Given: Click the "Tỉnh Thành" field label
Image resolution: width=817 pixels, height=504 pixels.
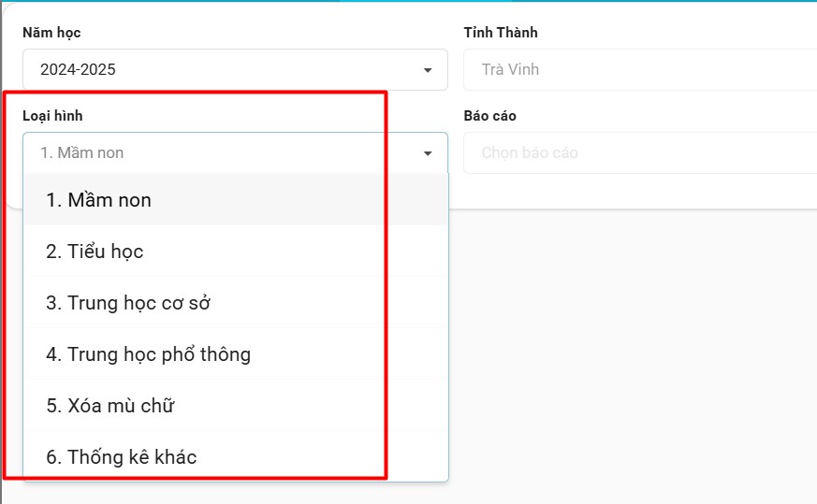Looking at the screenshot, I should [501, 33].
